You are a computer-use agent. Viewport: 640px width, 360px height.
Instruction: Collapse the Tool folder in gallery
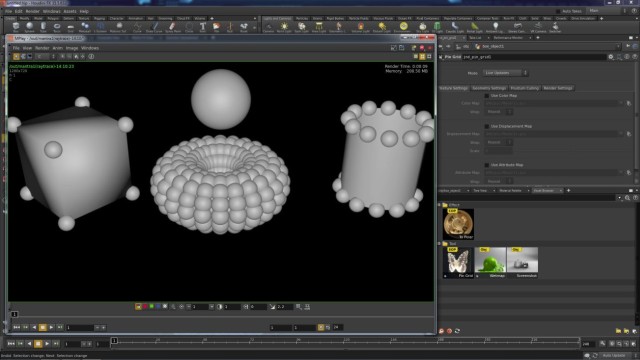pyautogui.click(x=440, y=244)
